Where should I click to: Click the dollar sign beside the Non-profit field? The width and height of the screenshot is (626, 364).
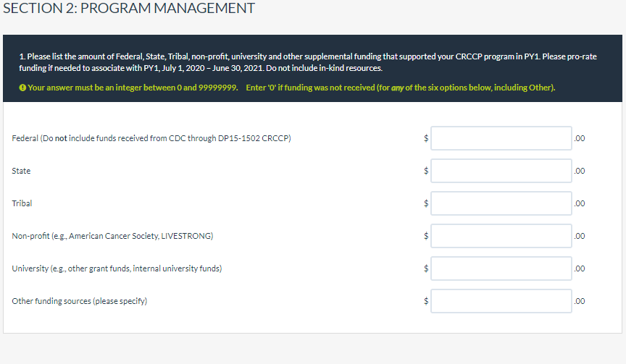pos(426,236)
